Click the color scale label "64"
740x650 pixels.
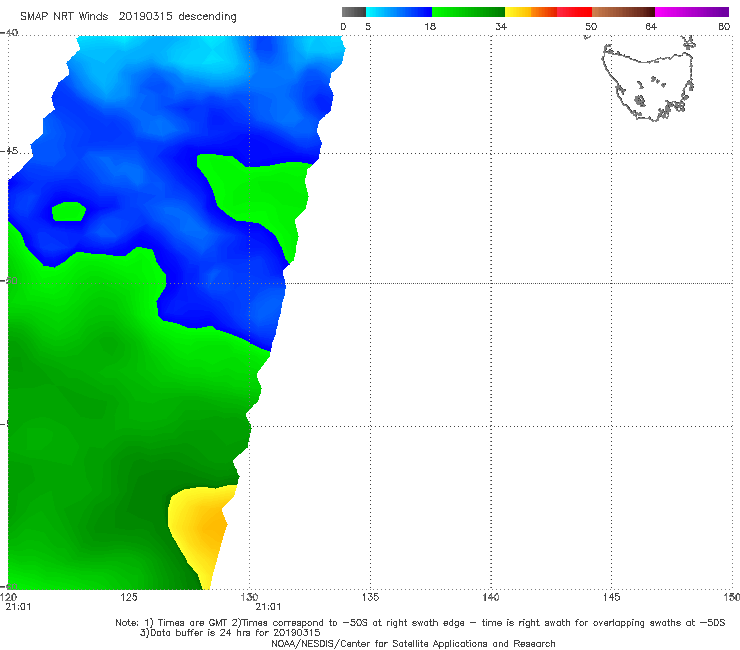point(651,27)
